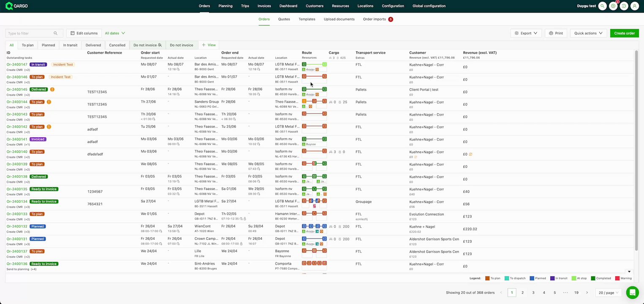The image size is (644, 304).
Task: Open the green chat widget bubble
Action: [632, 292]
